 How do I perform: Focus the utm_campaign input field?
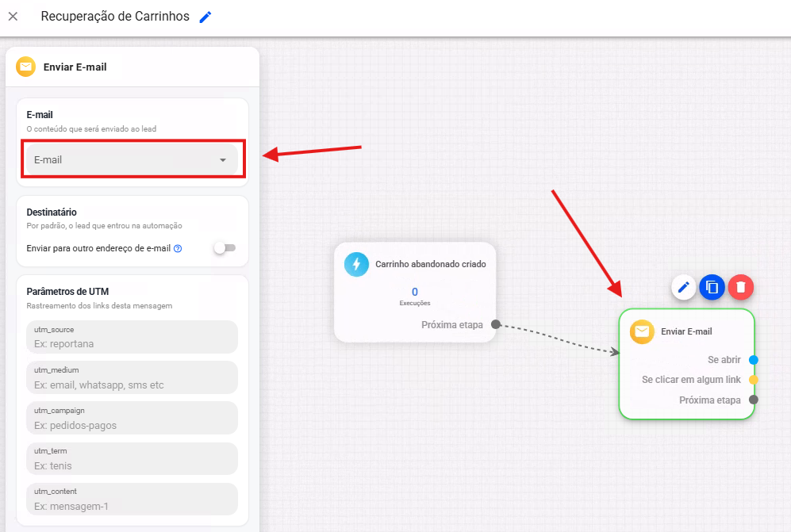tap(132, 418)
